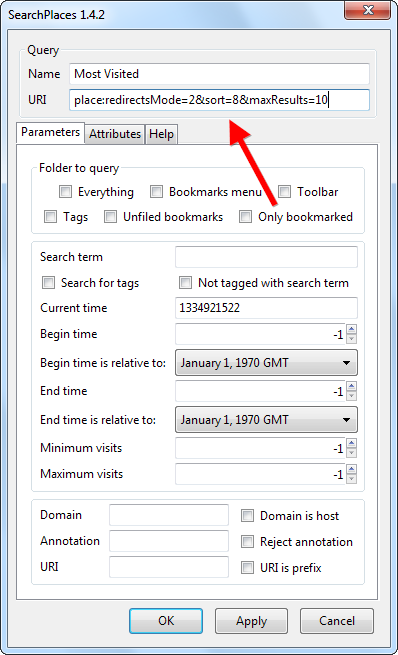Click the 'Begin time is relative to:' label
The width and height of the screenshot is (398, 655).
coord(103,363)
